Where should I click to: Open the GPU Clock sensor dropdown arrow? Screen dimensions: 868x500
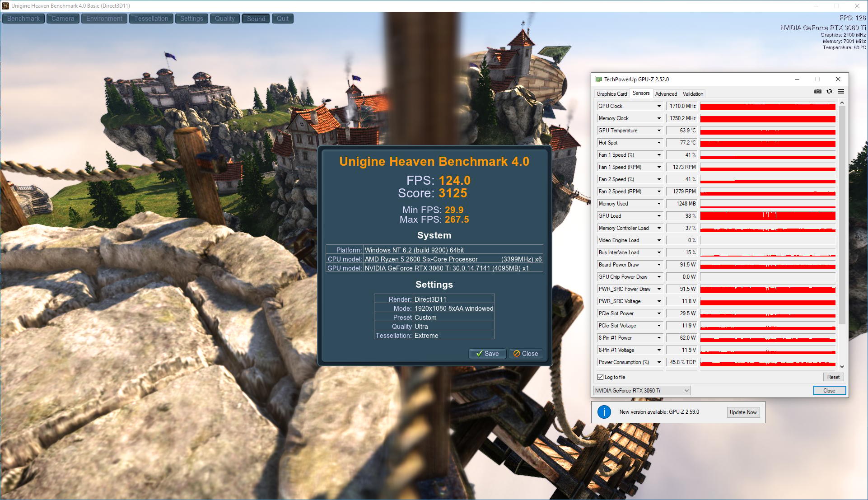pyautogui.click(x=659, y=106)
